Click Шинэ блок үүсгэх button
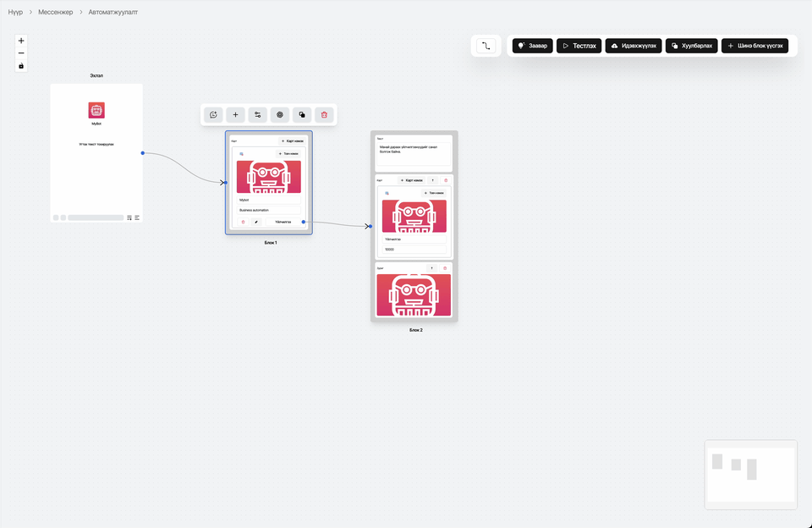 click(x=754, y=46)
